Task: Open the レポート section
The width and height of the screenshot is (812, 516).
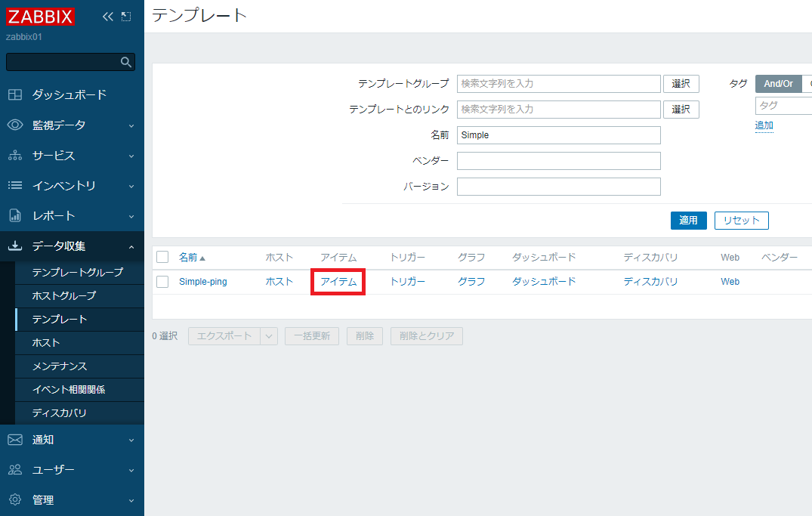Action: tap(17, 215)
